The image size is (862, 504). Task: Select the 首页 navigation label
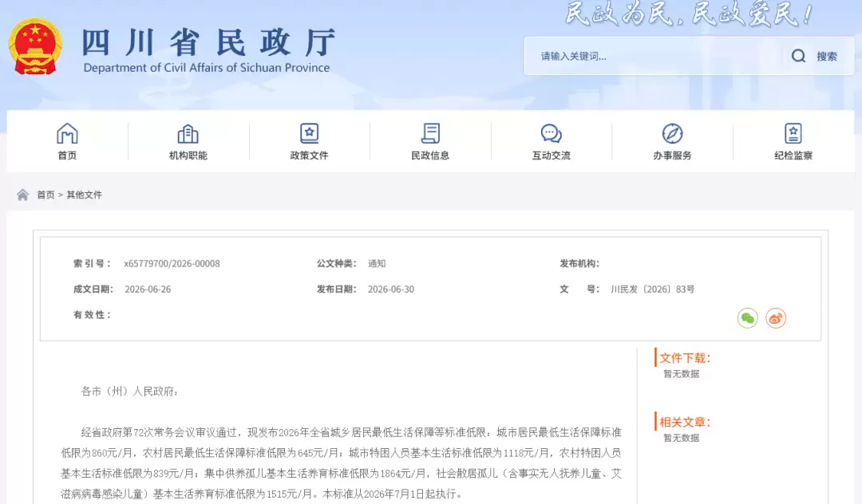click(67, 156)
